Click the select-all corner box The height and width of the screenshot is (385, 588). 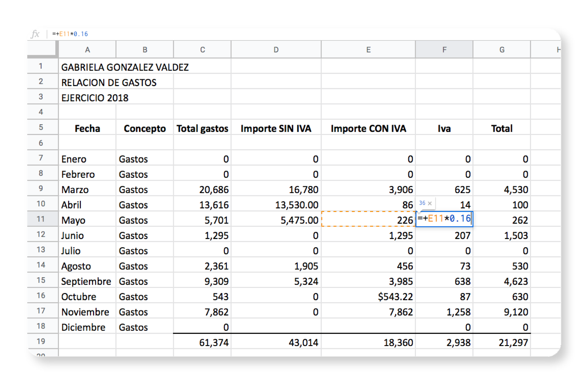click(x=43, y=49)
